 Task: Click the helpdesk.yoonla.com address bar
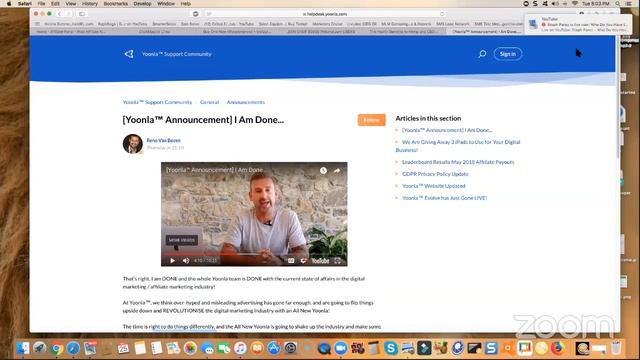[324, 14]
